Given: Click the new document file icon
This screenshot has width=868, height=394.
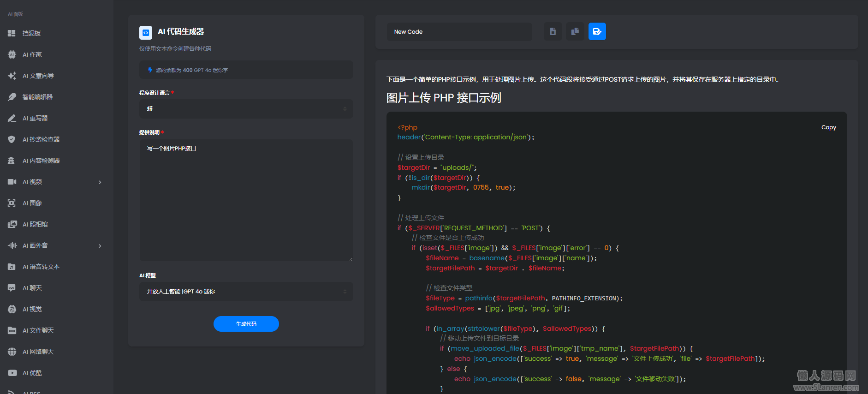Looking at the screenshot, I should 553,31.
